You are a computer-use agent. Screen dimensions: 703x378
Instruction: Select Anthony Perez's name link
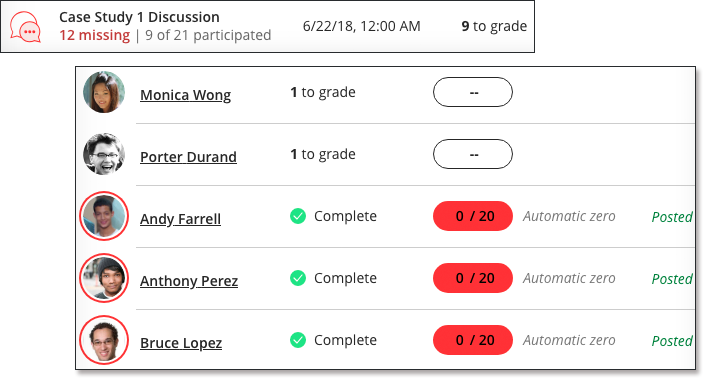(189, 281)
